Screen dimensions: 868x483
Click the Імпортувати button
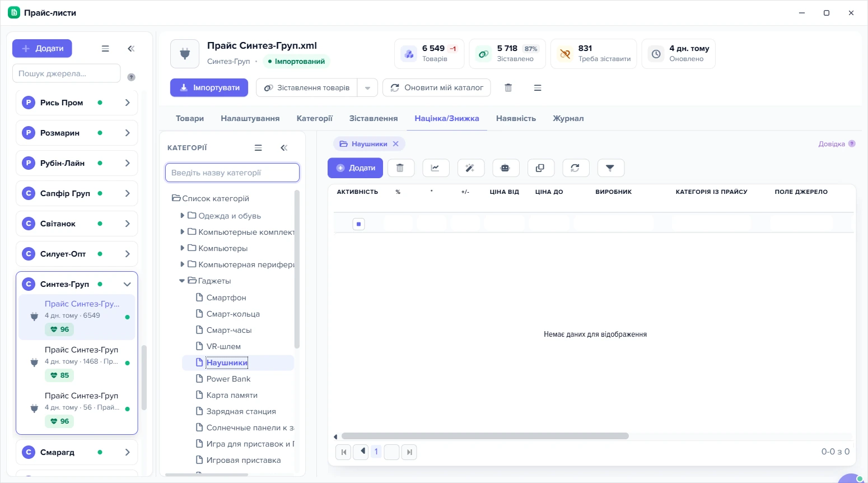pos(209,88)
